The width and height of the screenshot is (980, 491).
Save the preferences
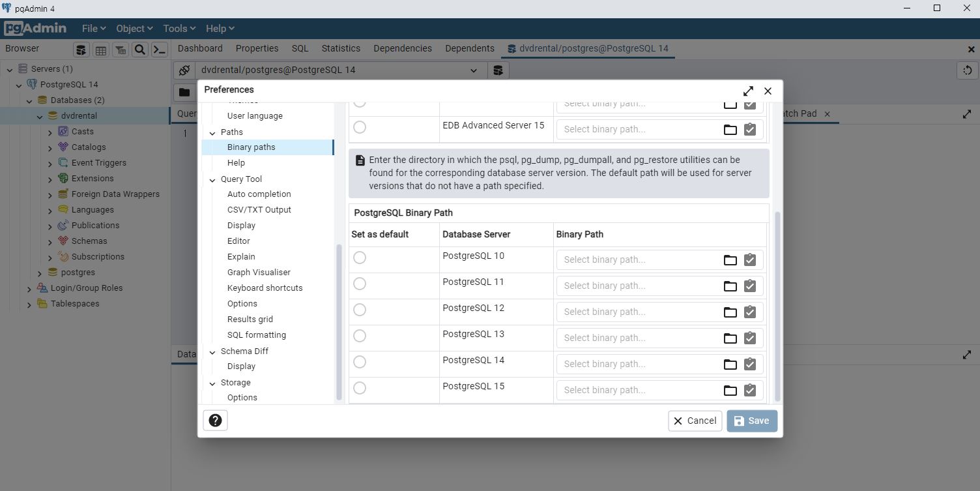coord(752,421)
